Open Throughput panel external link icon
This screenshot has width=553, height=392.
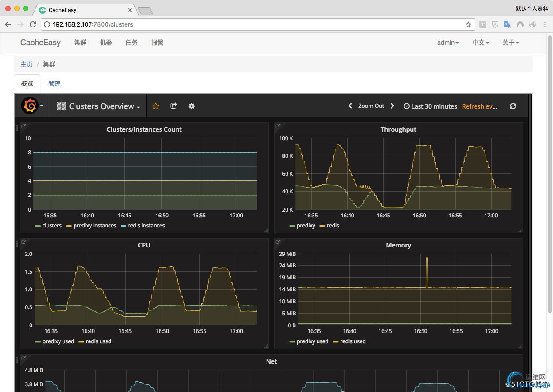coord(278,126)
